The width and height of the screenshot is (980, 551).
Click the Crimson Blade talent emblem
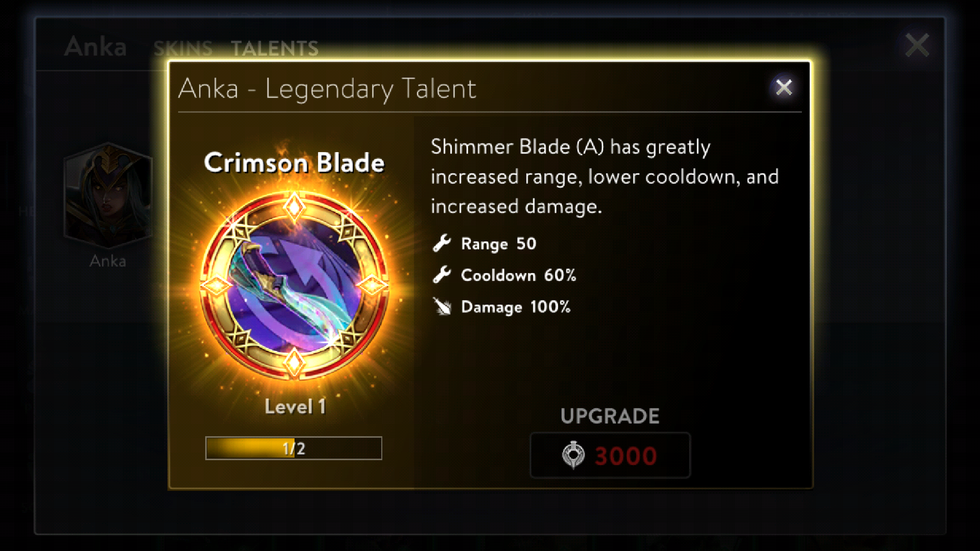click(294, 285)
